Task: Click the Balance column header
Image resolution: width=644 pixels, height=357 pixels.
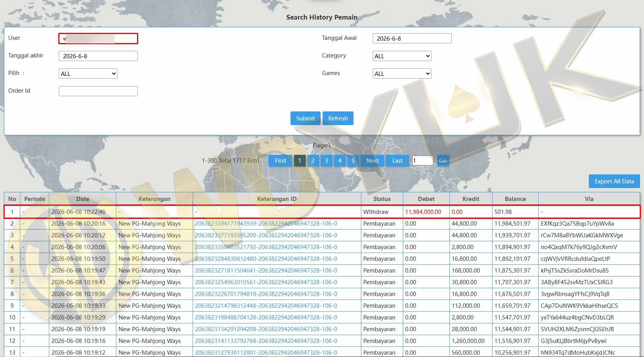Action: 515,199
